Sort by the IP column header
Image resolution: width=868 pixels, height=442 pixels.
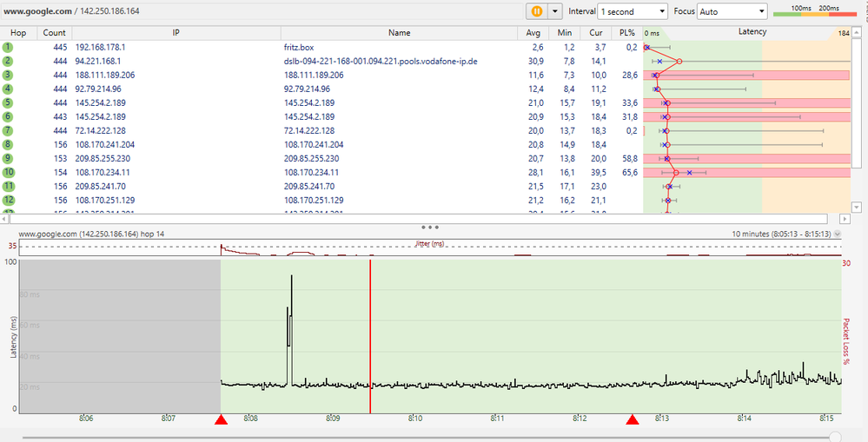[176, 33]
